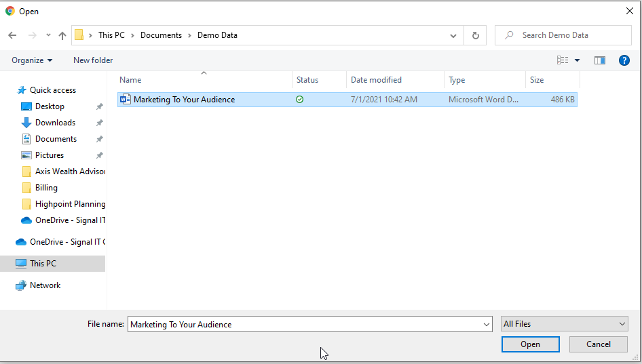Click the pin icon beside Documents

(100, 139)
